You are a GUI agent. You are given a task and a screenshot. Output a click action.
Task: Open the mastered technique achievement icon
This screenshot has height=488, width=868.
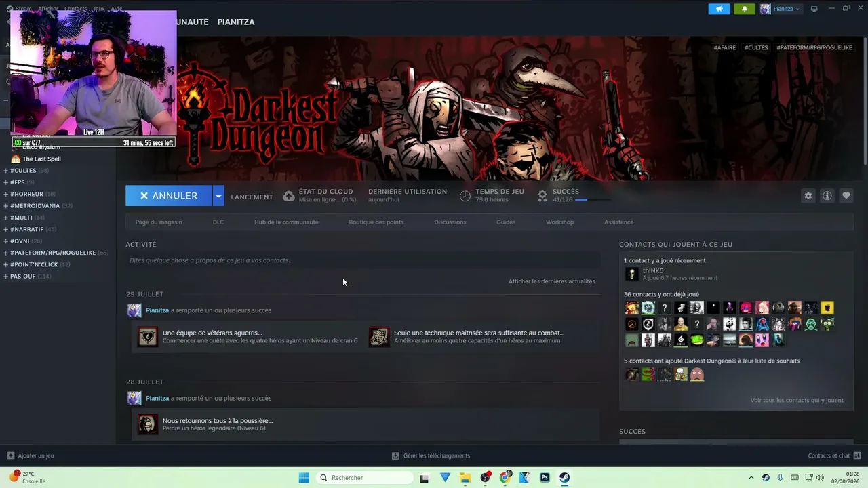point(379,336)
